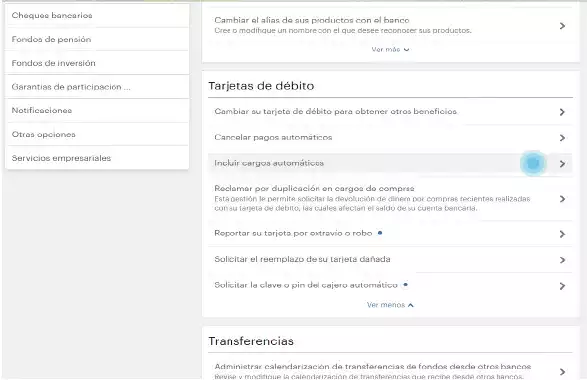Viewport: 587px width, 380px height.
Task: Open Notificaciones in the sidebar
Action: [97, 110]
